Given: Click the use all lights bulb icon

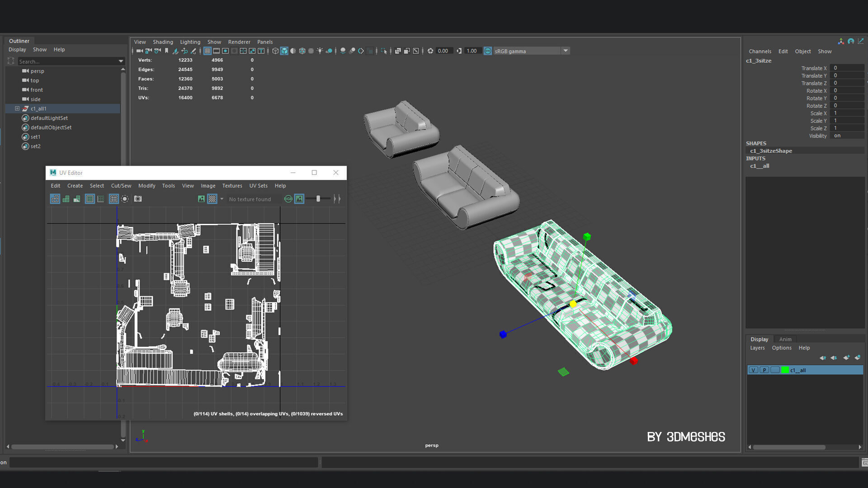Looking at the screenshot, I should pos(320,51).
